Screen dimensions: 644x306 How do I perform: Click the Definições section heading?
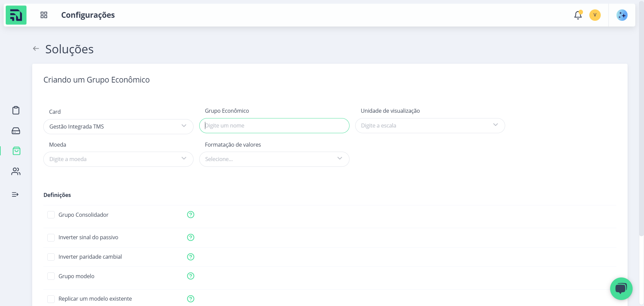coord(57,195)
